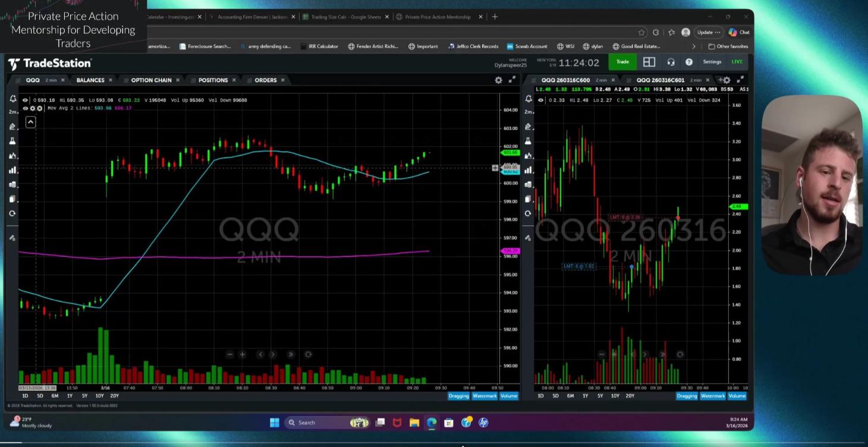Image resolution: width=868 pixels, height=447 pixels.
Task: Click the chart style icon in left toolbar
Action: (12, 155)
